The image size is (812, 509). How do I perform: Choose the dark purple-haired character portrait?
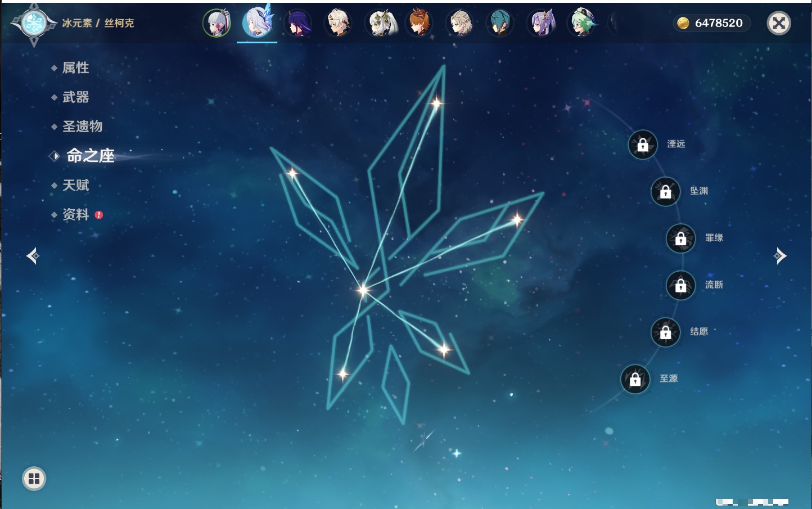tap(297, 23)
